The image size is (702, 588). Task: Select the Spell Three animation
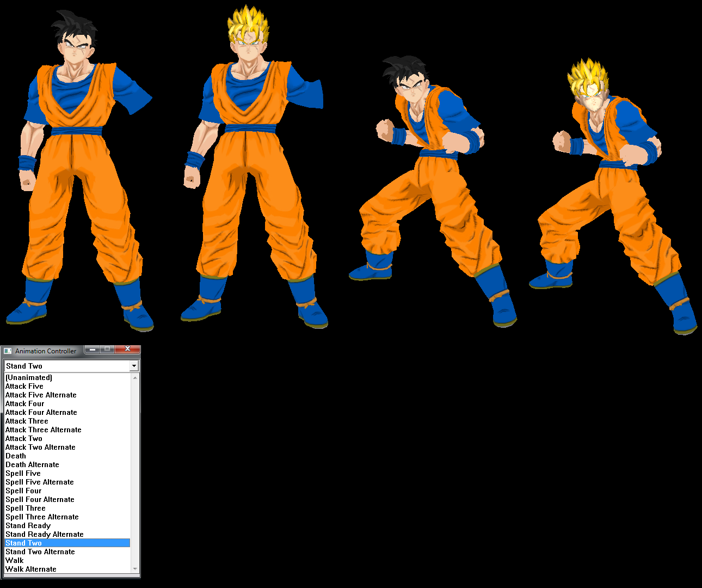pos(67,508)
